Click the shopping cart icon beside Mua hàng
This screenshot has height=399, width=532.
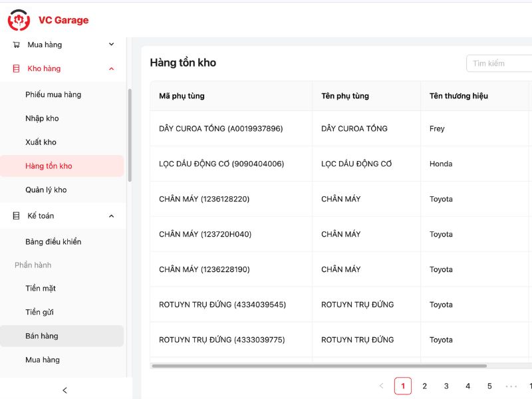point(16,45)
